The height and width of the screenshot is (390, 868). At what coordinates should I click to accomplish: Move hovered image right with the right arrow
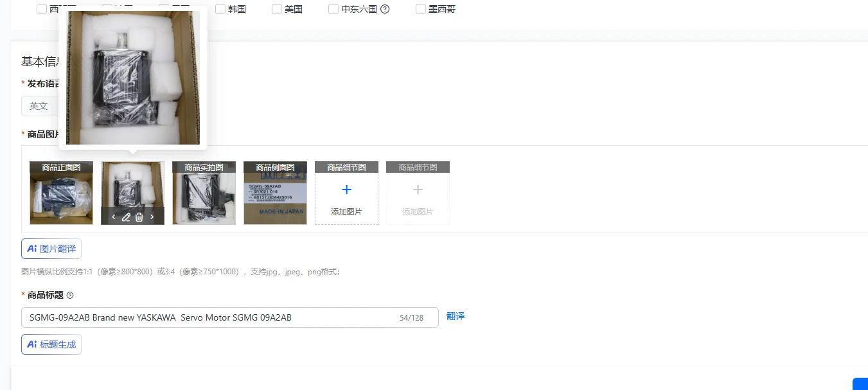coord(152,217)
